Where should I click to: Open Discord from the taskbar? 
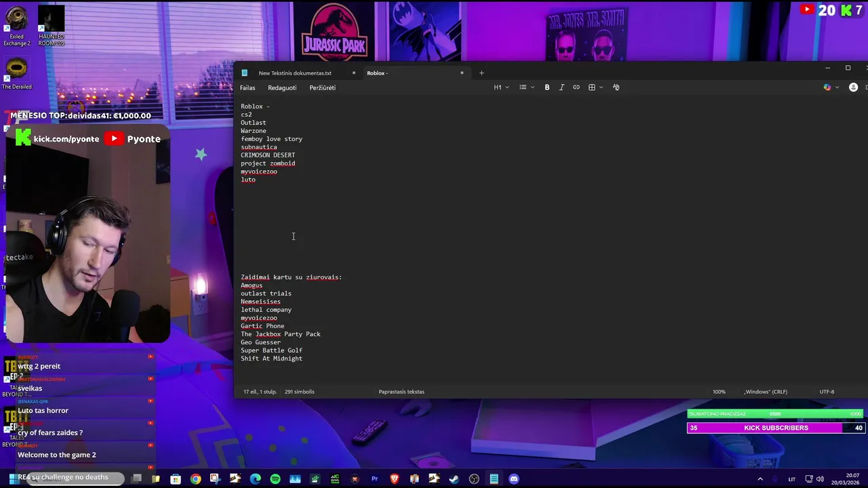tap(514, 479)
